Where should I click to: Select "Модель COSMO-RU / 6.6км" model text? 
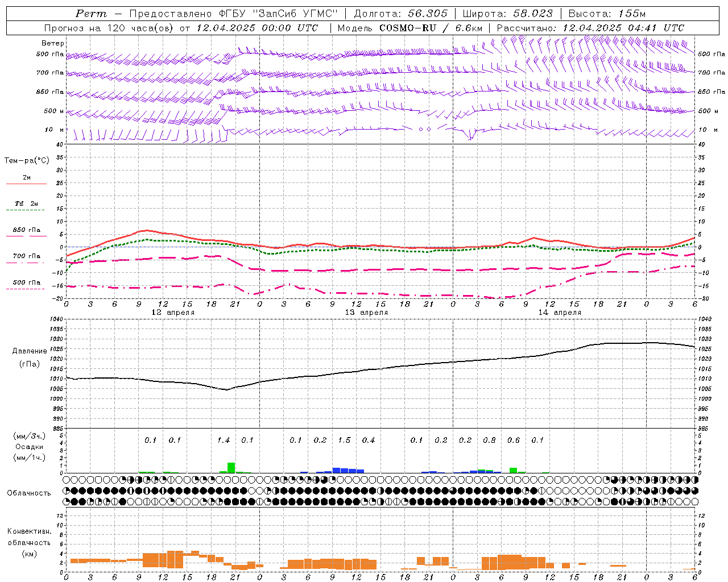(x=410, y=28)
